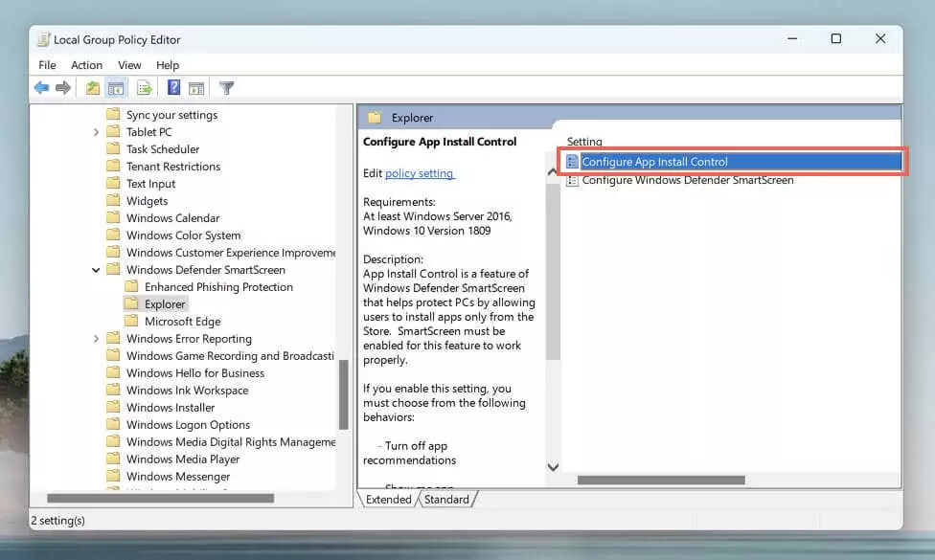Screen dimensions: 935x560
Task: Select the Explorer tree item
Action: pyautogui.click(x=165, y=304)
